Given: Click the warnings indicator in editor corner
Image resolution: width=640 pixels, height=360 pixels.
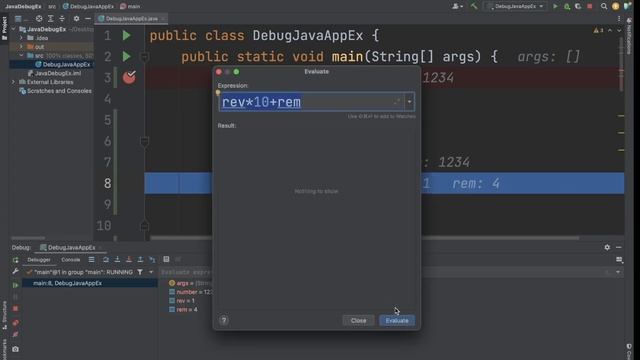Looking at the screenshot, I should [598, 30].
